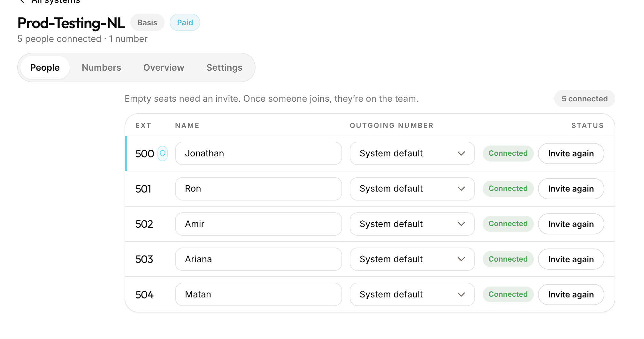644x339 pixels.
Task: Select extension number 504
Action: tap(145, 295)
